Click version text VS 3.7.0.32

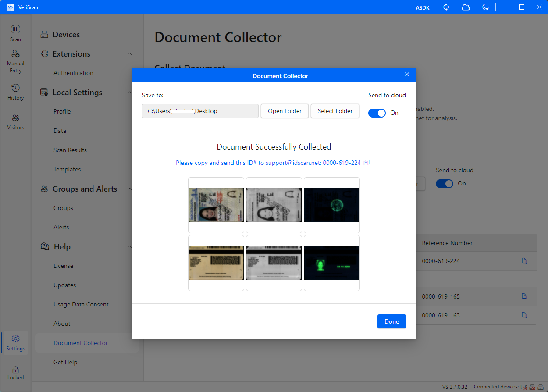point(455,387)
